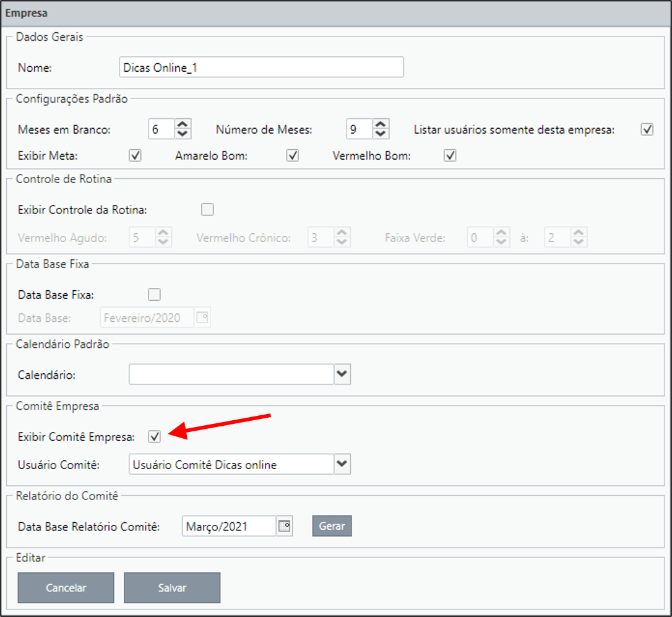The image size is (672, 617).
Task: Click the Calendário Padrão section label
Action: coord(62,344)
